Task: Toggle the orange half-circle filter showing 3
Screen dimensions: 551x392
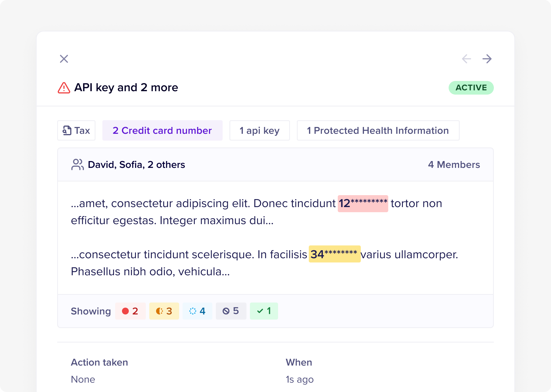Action: point(164,311)
